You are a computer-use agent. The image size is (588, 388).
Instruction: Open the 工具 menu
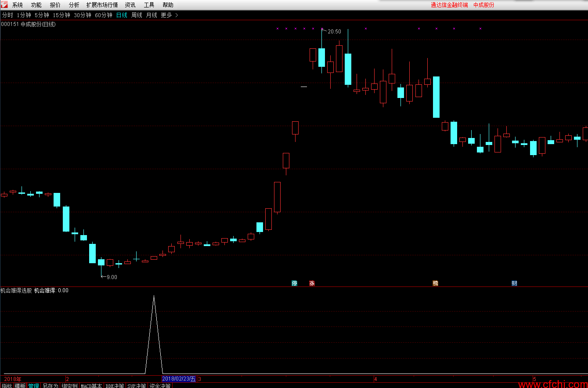[x=149, y=5]
